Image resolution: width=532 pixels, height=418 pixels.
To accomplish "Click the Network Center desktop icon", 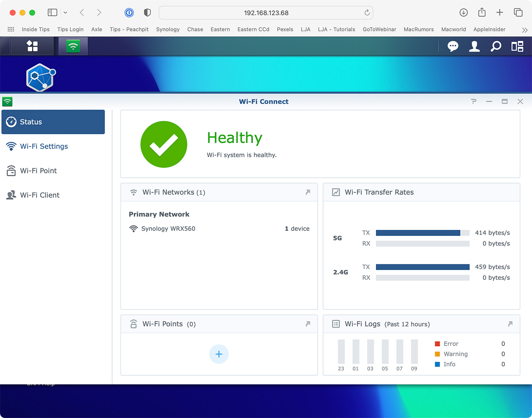I will pyautogui.click(x=41, y=77).
